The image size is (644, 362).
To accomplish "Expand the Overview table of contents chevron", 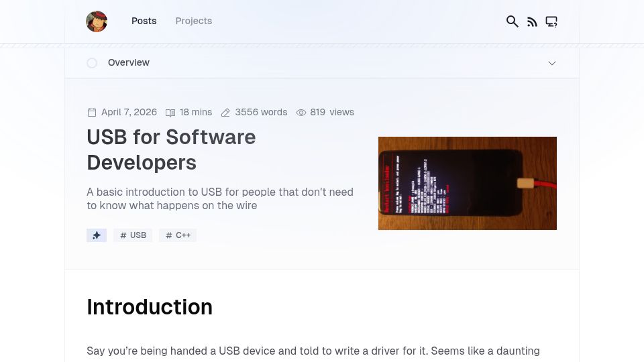I will pyautogui.click(x=552, y=63).
